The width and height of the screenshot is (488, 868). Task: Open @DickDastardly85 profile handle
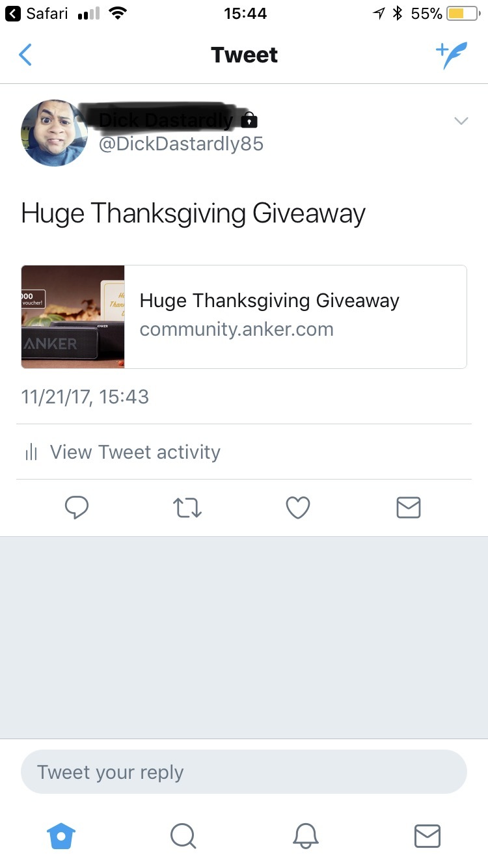coord(181,143)
